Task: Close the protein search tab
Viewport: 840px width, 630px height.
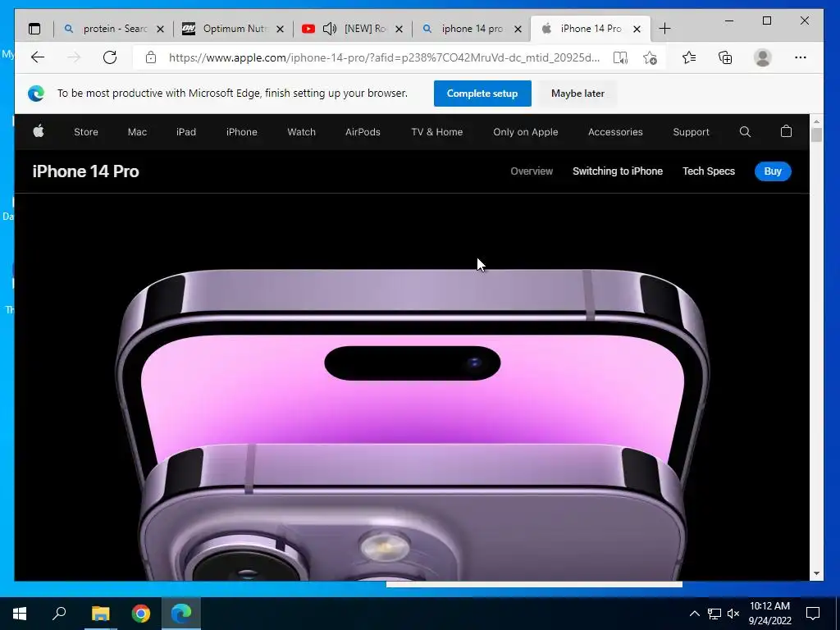Action: pyautogui.click(x=160, y=30)
